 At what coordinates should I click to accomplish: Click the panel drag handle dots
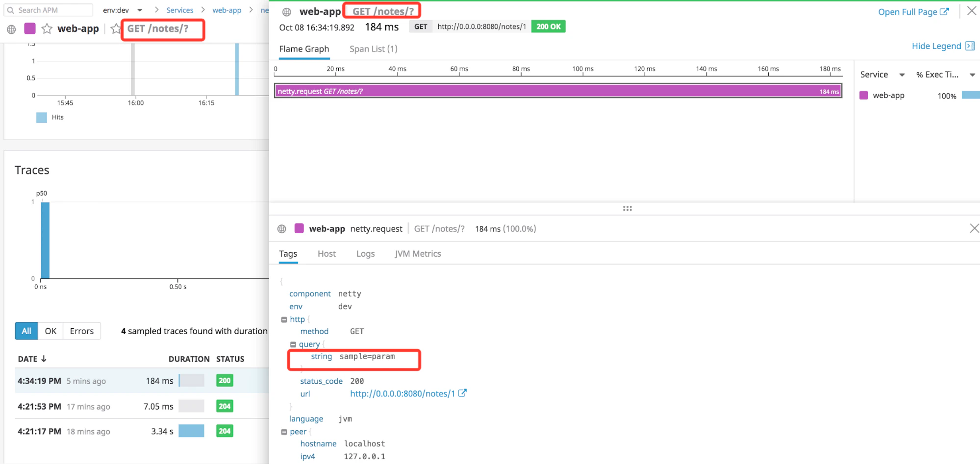[x=628, y=208]
